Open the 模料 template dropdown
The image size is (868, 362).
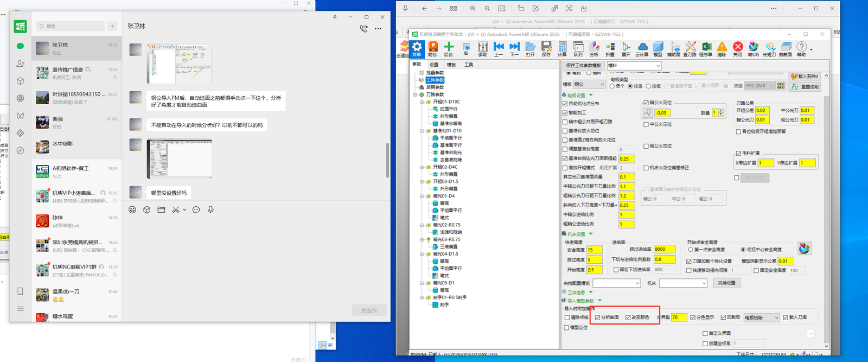(634, 66)
